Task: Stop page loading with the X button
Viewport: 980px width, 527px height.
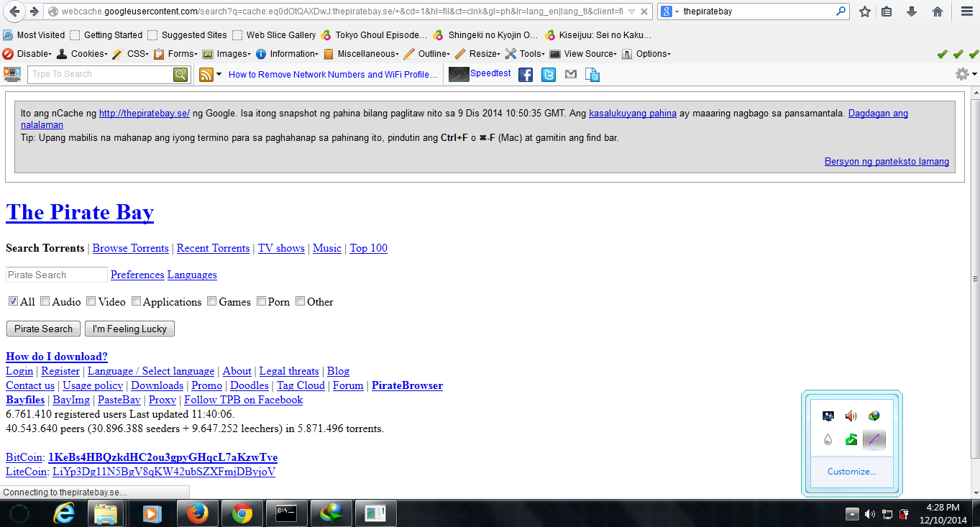Action: (x=644, y=12)
